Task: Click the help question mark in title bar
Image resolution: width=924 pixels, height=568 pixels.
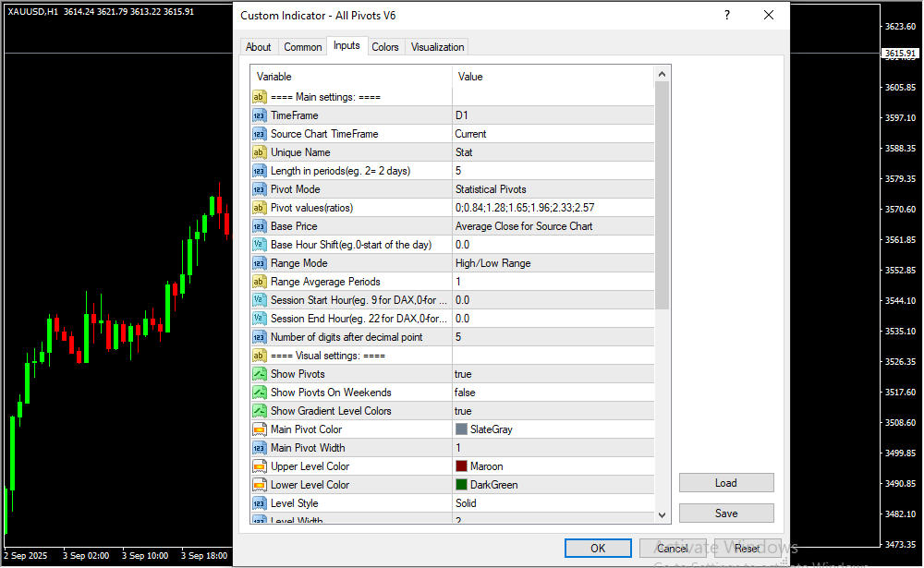Action: pos(727,16)
